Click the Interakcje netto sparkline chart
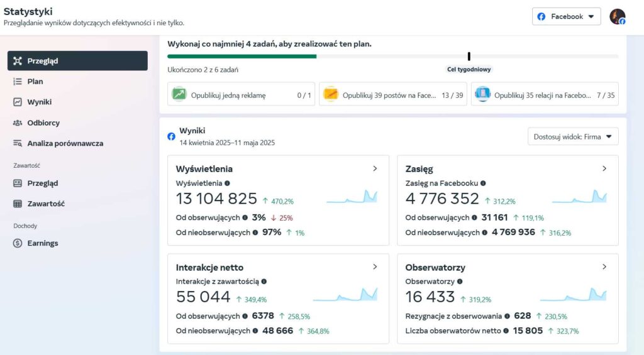 pos(345,295)
